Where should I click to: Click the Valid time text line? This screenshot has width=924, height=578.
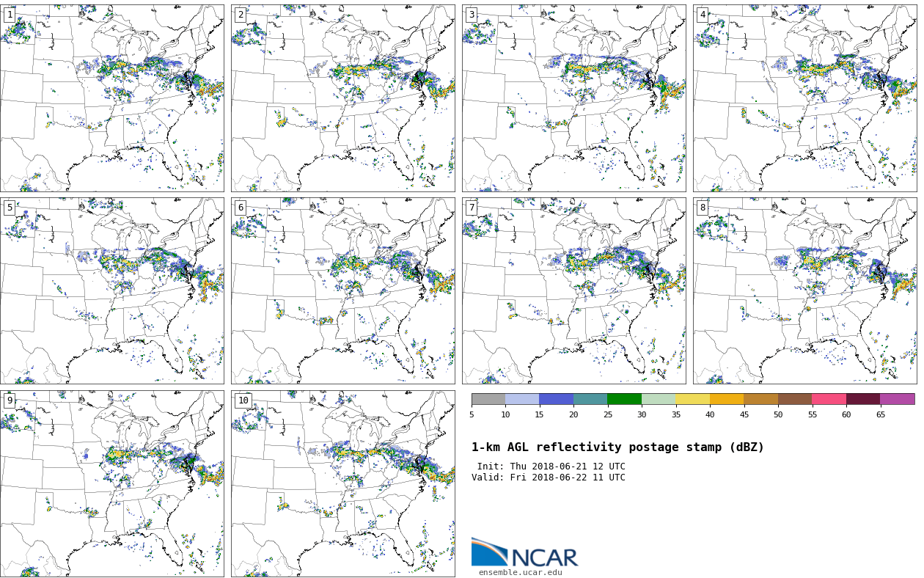(x=548, y=478)
